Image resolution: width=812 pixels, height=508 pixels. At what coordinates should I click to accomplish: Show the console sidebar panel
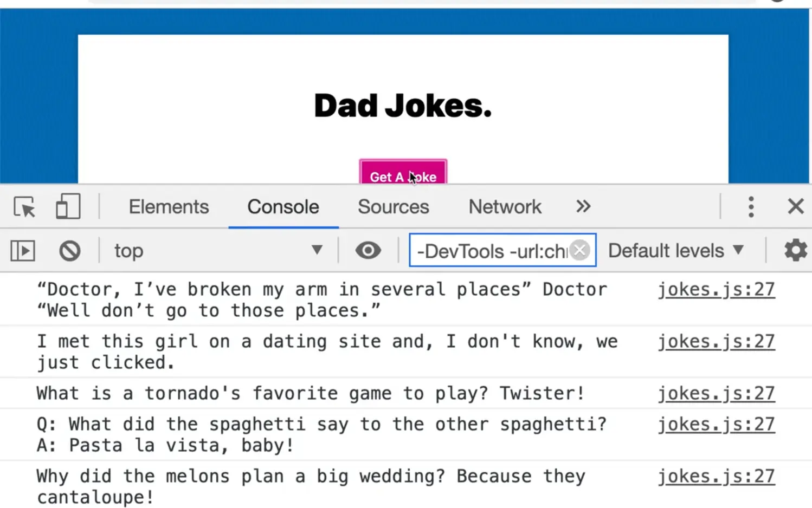23,251
